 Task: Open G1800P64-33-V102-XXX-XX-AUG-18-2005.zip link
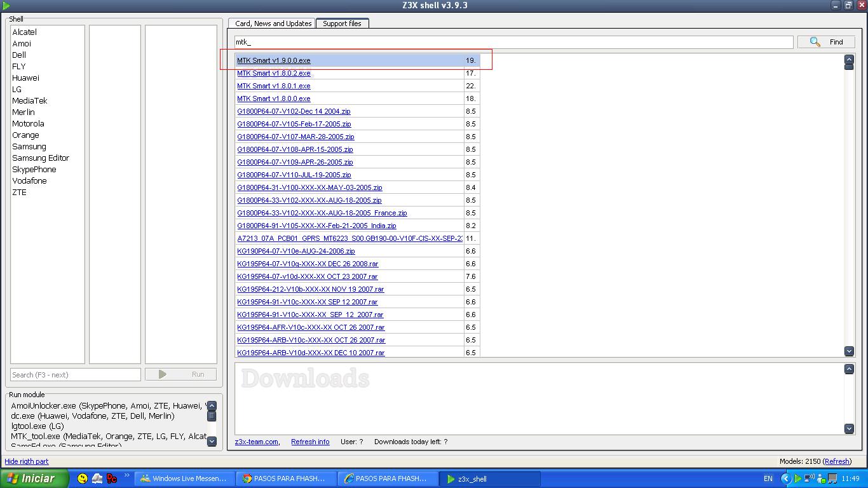coord(309,200)
